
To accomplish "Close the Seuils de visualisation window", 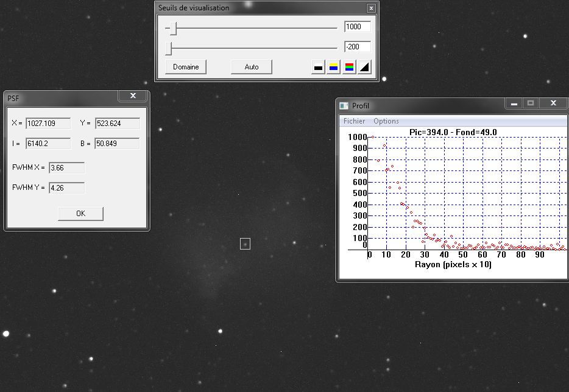I will (x=371, y=8).
